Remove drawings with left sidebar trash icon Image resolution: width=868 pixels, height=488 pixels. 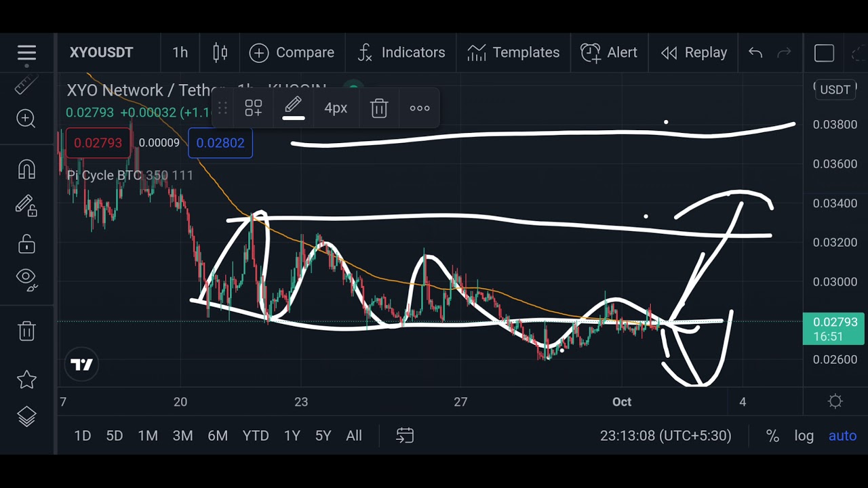point(26,331)
